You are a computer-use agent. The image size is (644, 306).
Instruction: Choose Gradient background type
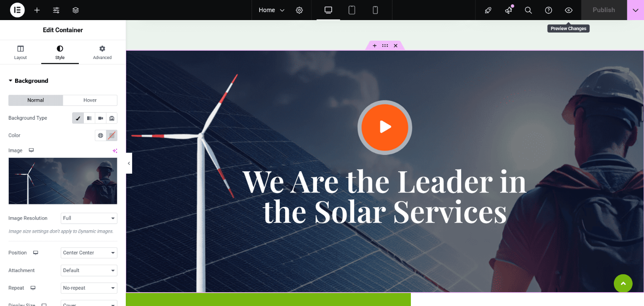coord(89,118)
